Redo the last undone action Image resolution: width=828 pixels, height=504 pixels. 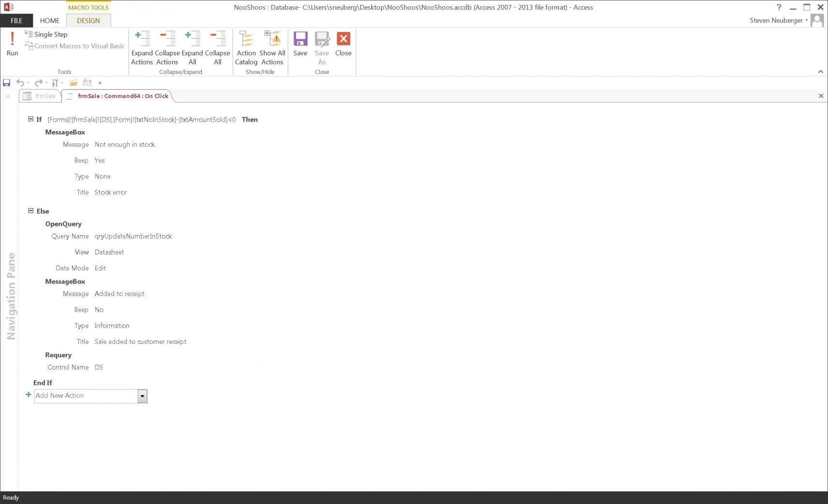[x=38, y=83]
